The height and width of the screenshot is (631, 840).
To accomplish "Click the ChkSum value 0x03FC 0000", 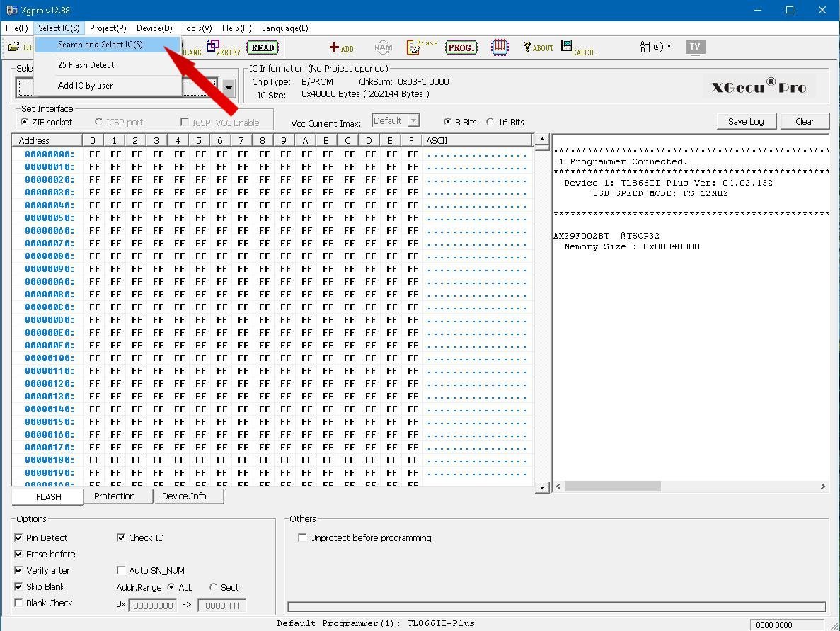I will [423, 82].
